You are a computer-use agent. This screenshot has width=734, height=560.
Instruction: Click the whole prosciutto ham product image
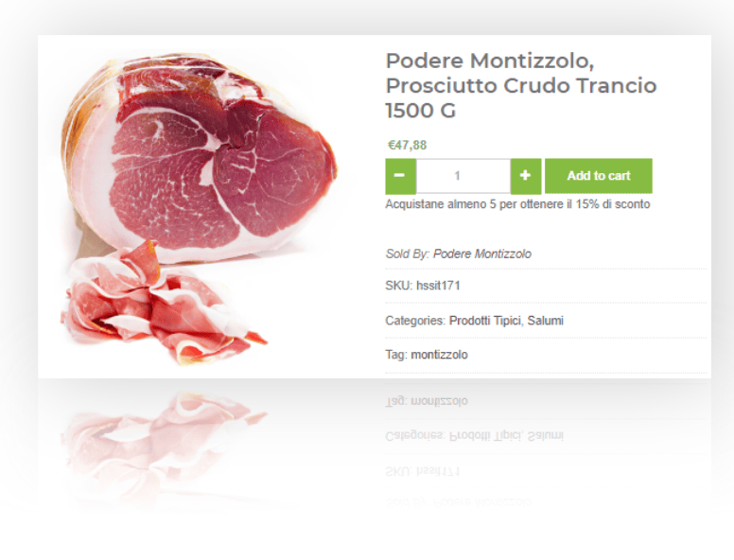pyautogui.click(x=199, y=157)
